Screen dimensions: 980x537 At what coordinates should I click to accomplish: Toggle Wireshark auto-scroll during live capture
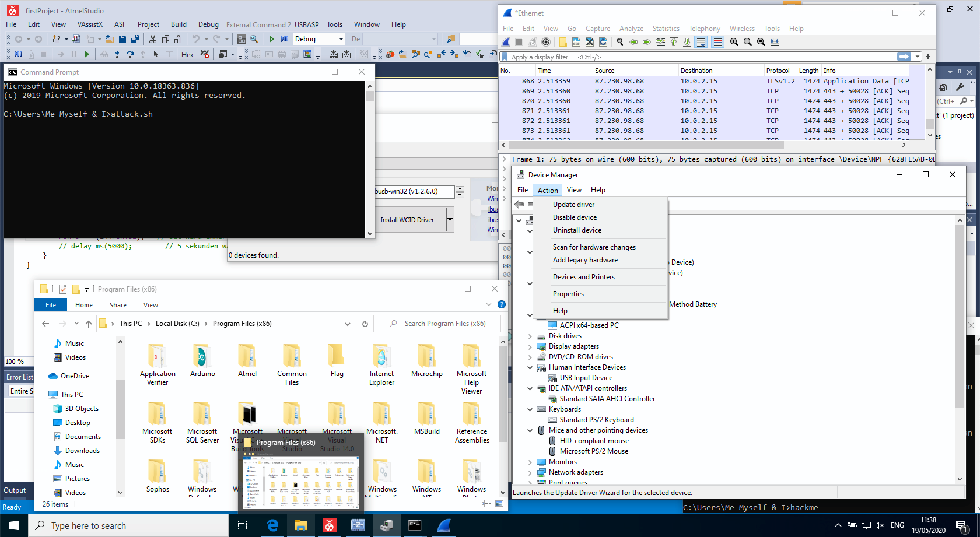click(x=702, y=42)
